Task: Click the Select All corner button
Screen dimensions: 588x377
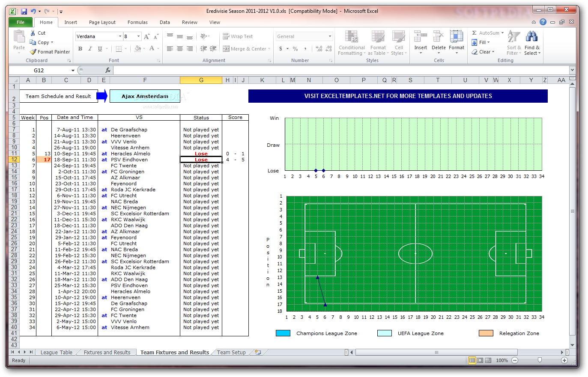Action: [14, 80]
